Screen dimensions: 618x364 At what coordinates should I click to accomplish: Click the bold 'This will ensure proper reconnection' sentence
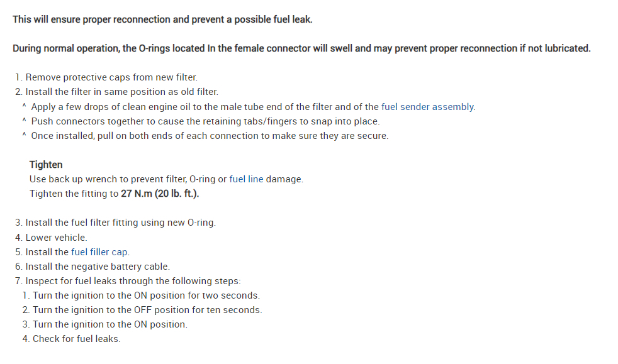(162, 19)
